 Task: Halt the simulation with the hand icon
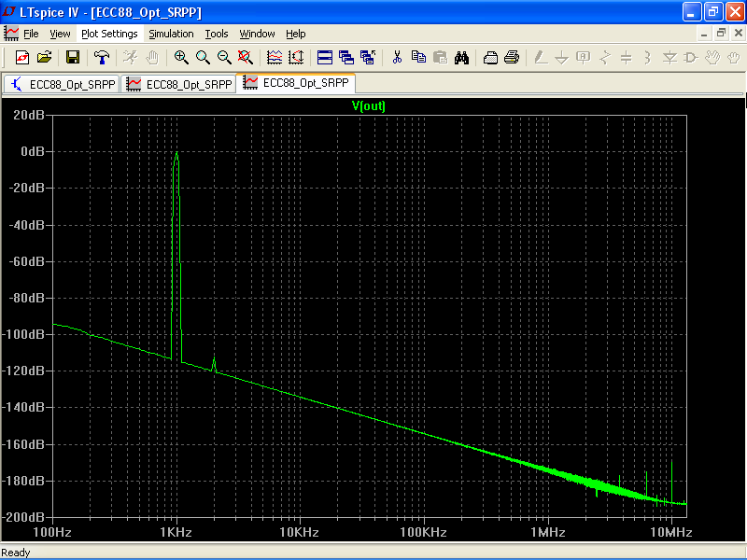151,58
